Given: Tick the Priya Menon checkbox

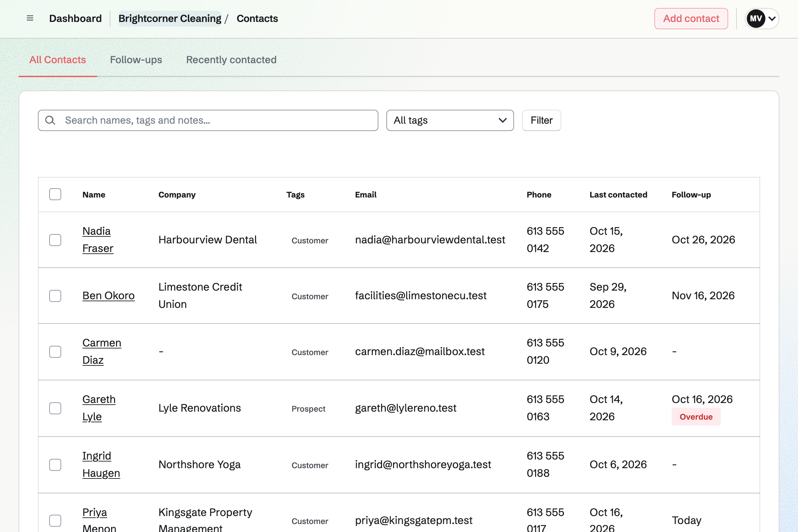Looking at the screenshot, I should point(55,520).
